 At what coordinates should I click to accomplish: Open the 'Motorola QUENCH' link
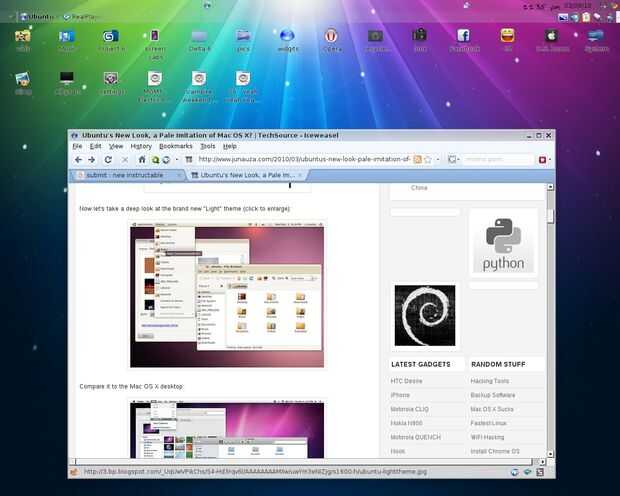[x=415, y=437]
